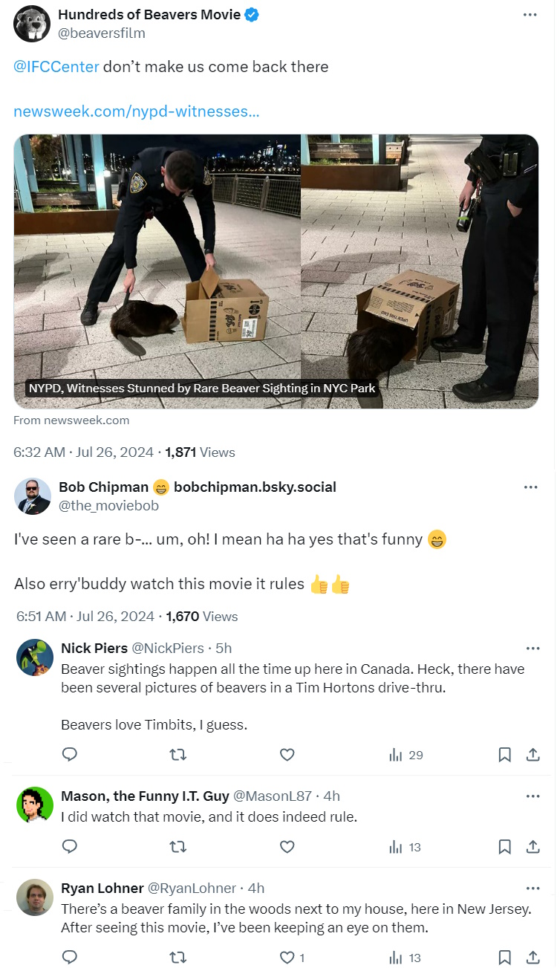Viewport: 560px width, 968px height.
Task: Repost Mason the Funny I.T. Guy's reply
Action: pyautogui.click(x=178, y=846)
